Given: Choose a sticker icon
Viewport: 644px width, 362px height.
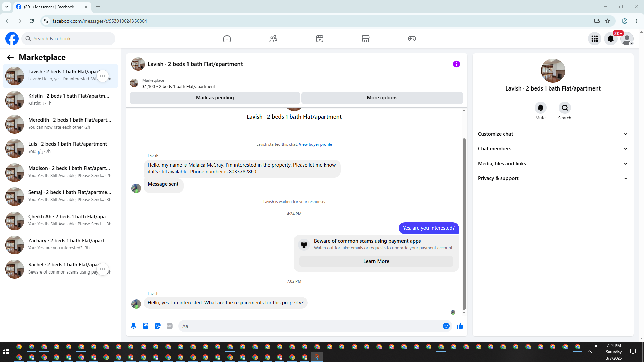Looking at the screenshot, I should tap(158, 326).
